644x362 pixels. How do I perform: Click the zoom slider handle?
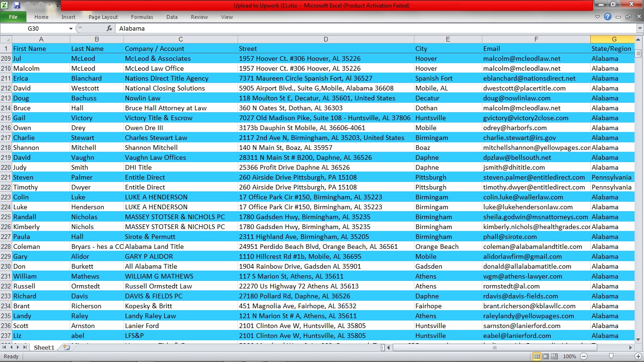611,356
